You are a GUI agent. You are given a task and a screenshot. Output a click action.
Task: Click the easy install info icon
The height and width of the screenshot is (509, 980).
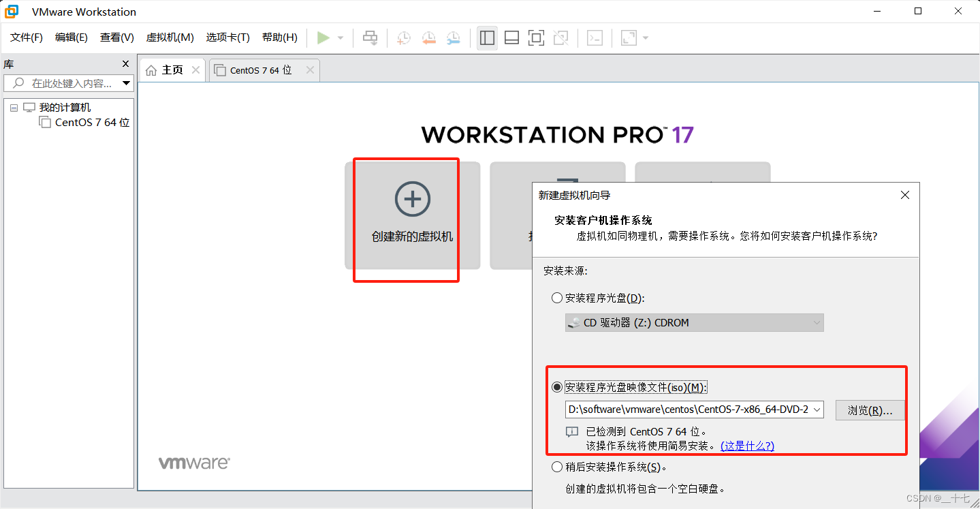click(572, 432)
